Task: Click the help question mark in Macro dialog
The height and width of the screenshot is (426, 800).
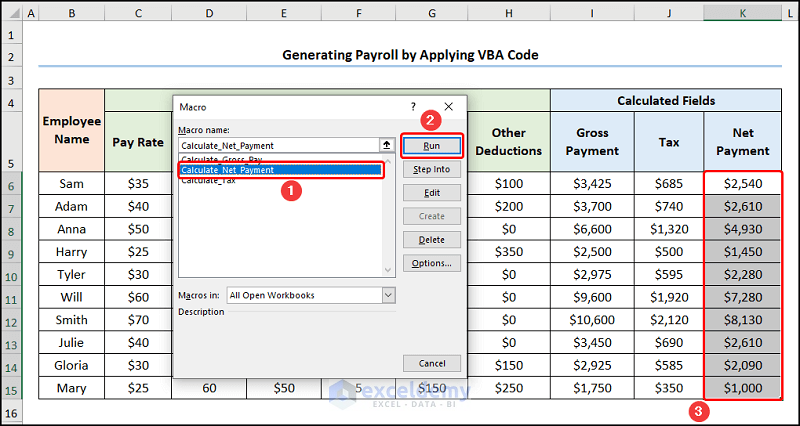Action: pyautogui.click(x=413, y=107)
